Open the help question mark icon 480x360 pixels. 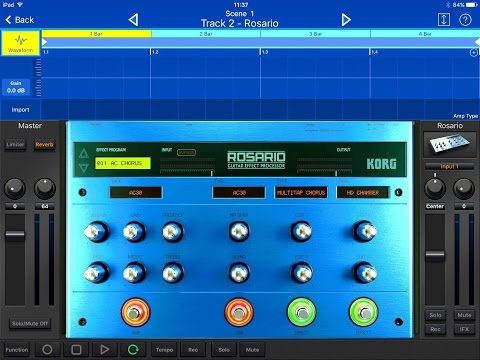(465, 20)
